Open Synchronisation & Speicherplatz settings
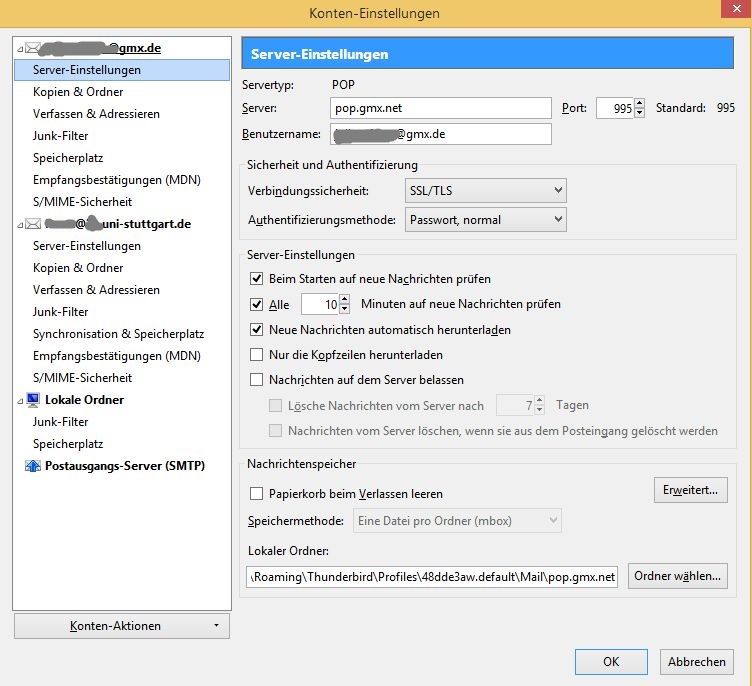This screenshot has height=686, width=752. [118, 334]
